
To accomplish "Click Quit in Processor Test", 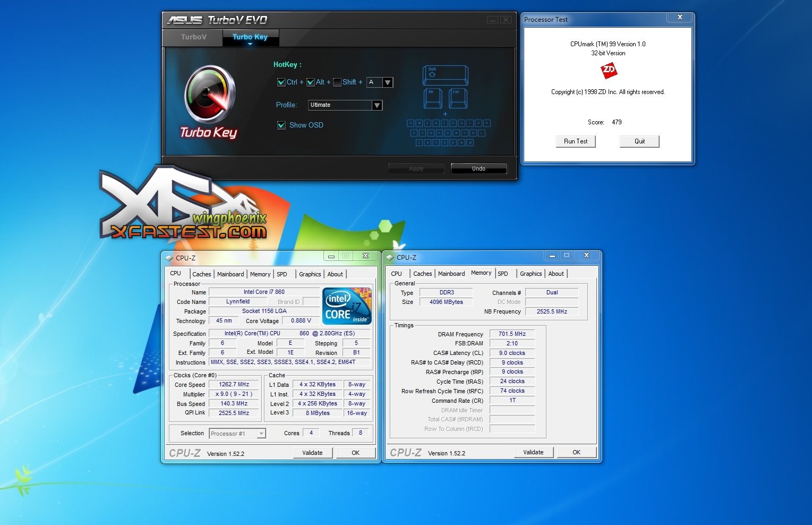I will (x=639, y=141).
